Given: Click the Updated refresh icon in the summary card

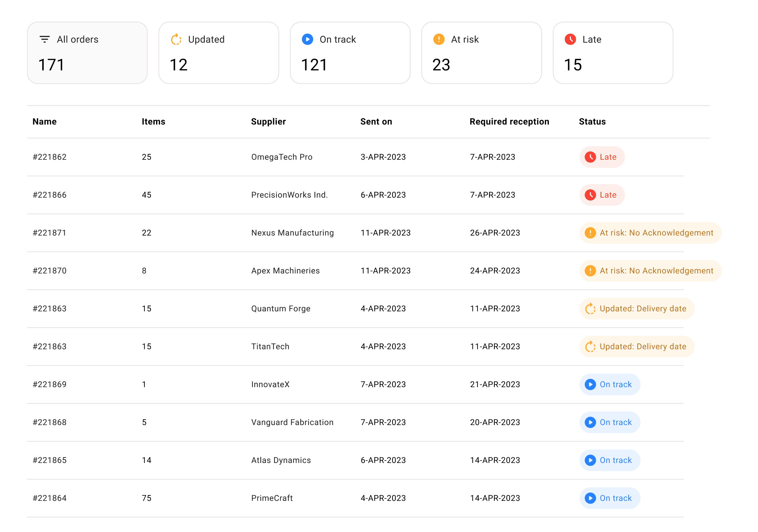Looking at the screenshot, I should click(176, 39).
